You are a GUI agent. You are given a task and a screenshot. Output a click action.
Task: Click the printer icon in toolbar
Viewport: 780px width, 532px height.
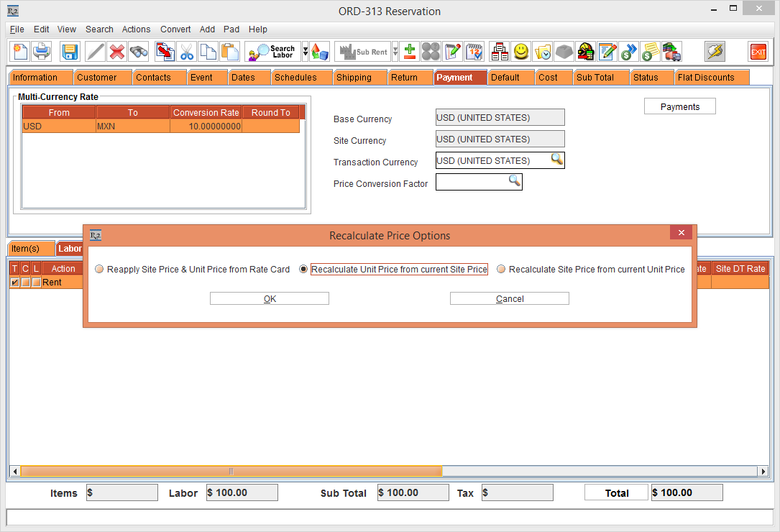(x=41, y=52)
